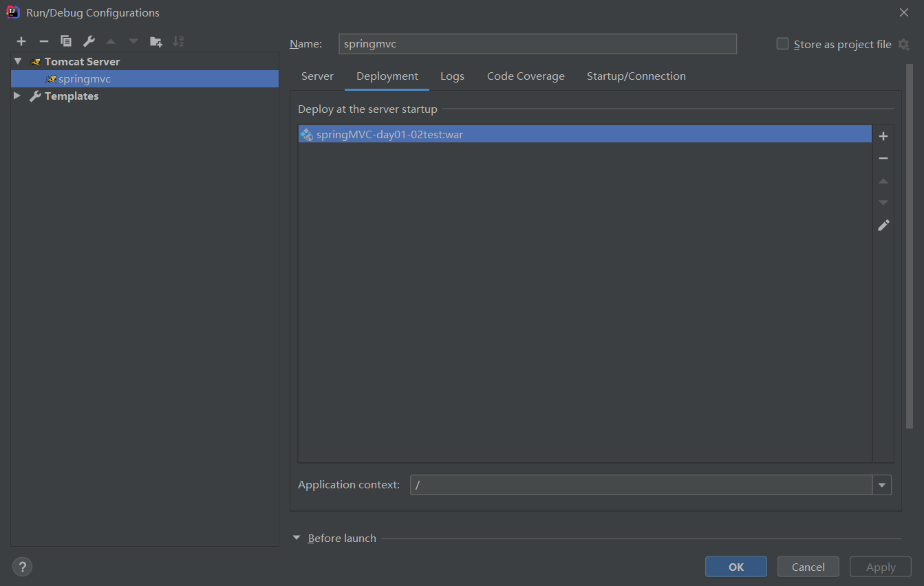The width and height of the screenshot is (924, 586).
Task: Click the Apply button
Action: (x=881, y=567)
